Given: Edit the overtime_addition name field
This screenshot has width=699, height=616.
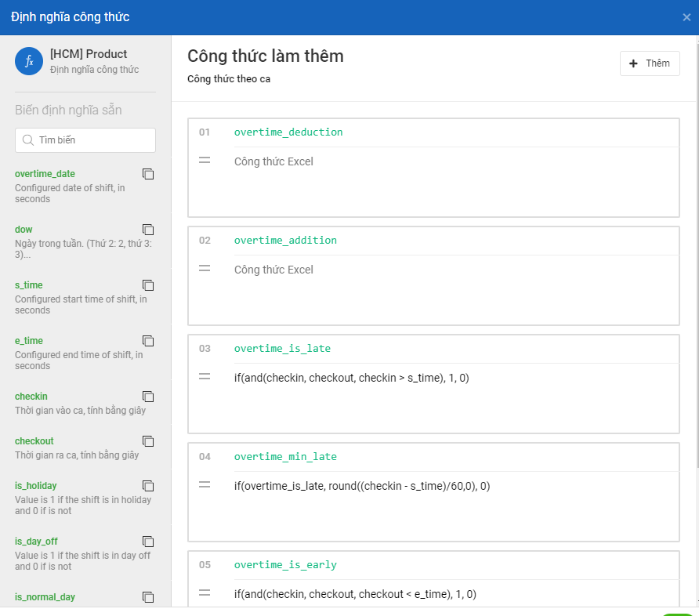Looking at the screenshot, I should 456,241.
